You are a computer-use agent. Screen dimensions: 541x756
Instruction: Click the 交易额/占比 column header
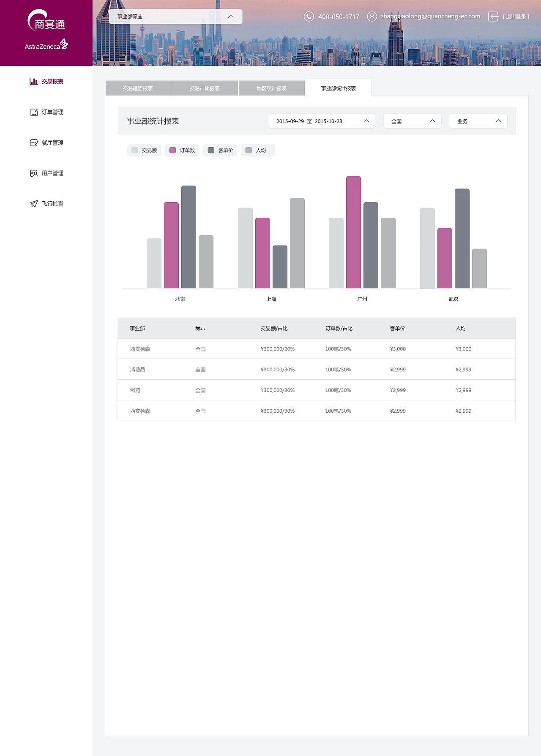[274, 328]
